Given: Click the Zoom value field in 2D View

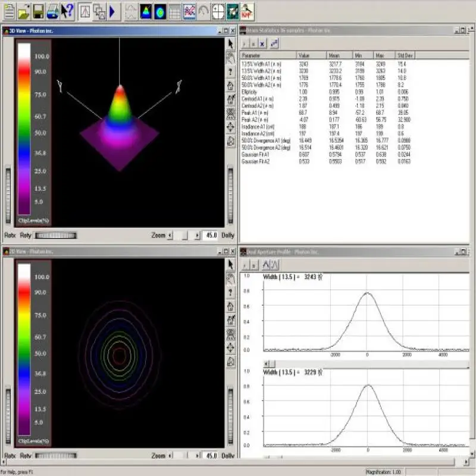Looking at the screenshot, I should click(x=211, y=456).
